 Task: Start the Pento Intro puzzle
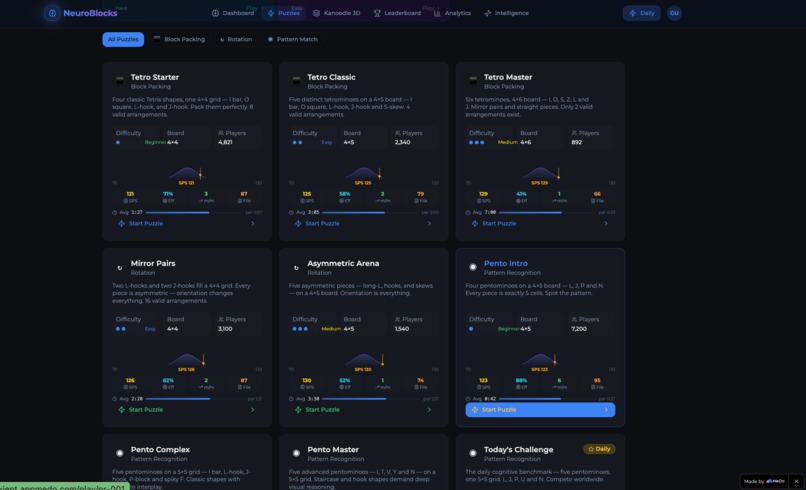point(540,410)
